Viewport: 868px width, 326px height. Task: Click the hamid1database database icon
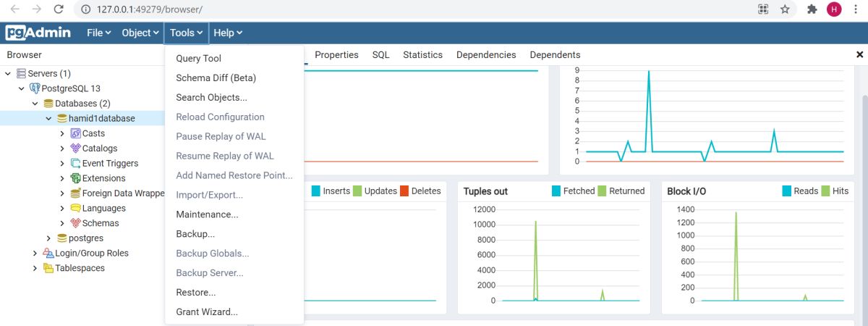pyautogui.click(x=62, y=118)
